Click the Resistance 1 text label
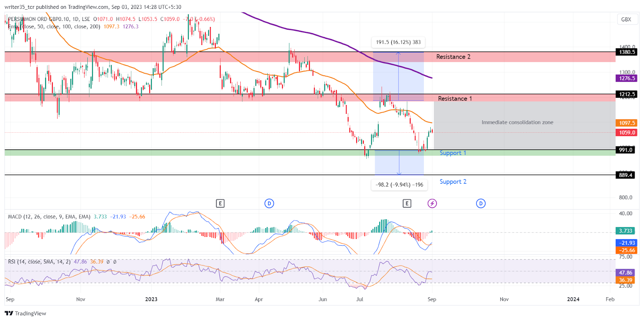 pos(455,99)
